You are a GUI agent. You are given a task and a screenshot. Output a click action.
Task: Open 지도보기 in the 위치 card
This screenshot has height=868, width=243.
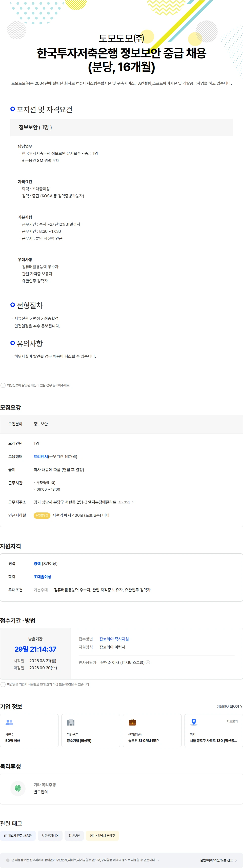(232, 721)
